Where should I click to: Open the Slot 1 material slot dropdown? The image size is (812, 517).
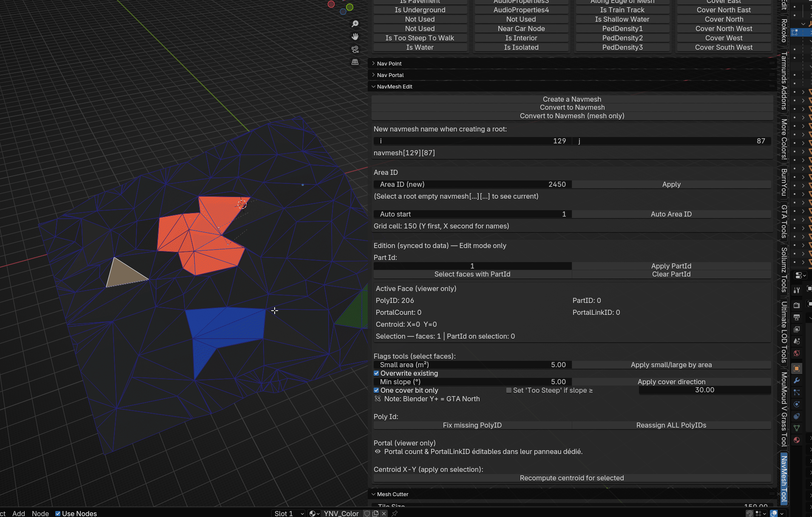pos(289,514)
